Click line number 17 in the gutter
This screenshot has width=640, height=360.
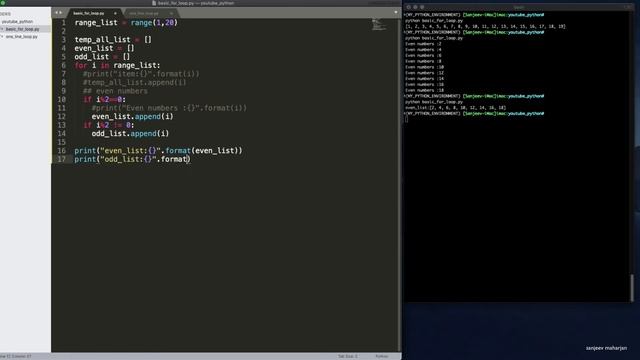(61, 159)
